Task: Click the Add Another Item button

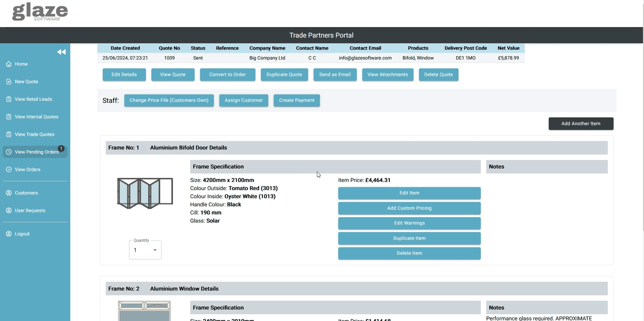Action: (581, 123)
